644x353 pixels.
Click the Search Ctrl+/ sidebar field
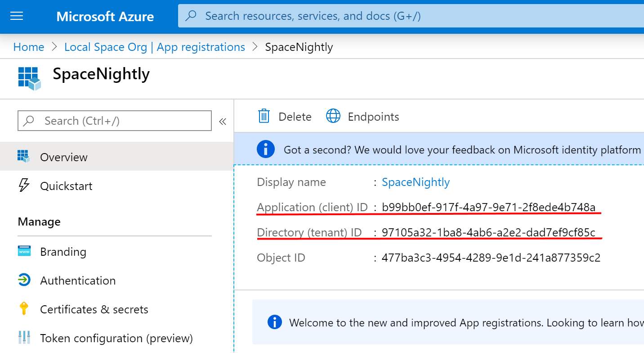coord(115,120)
